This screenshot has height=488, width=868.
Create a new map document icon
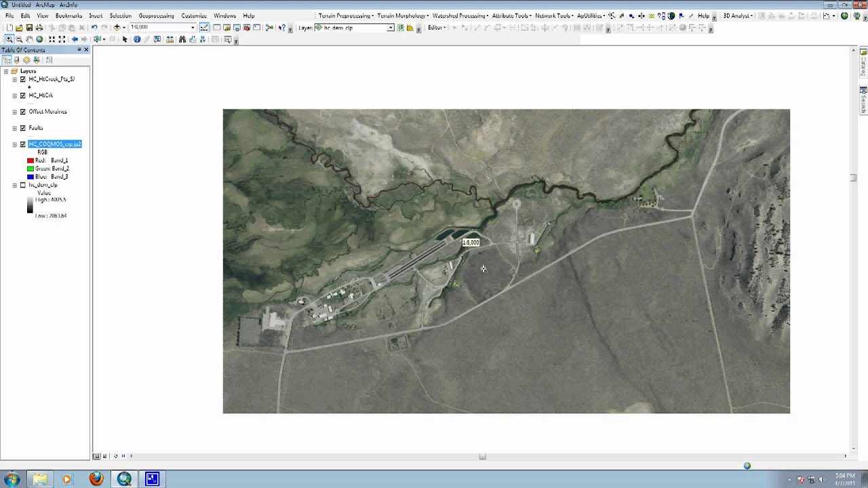(9, 27)
